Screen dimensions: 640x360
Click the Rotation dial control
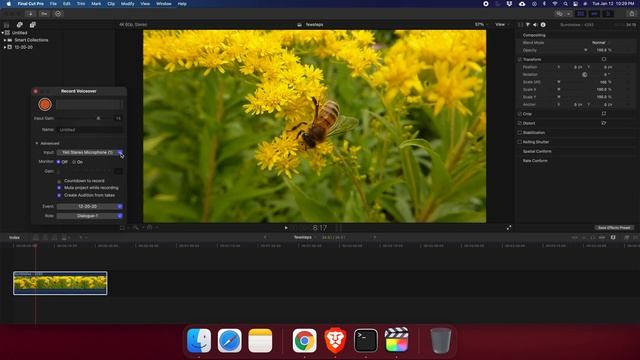[584, 75]
